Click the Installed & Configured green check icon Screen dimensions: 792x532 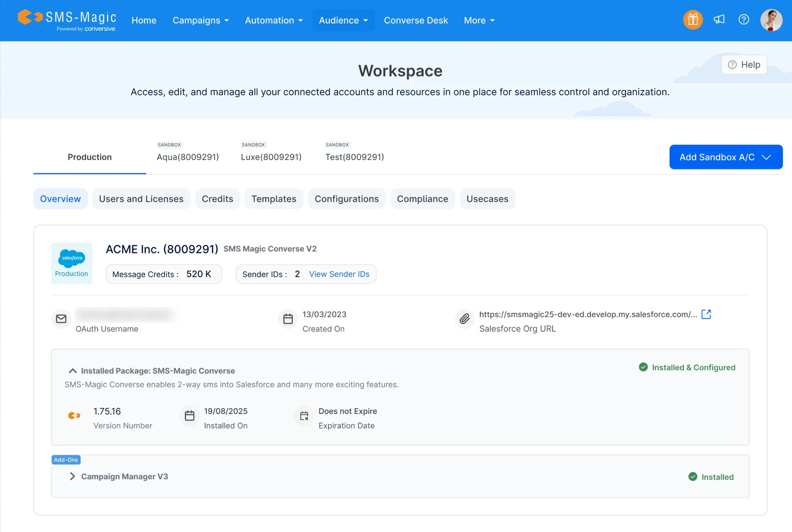point(643,367)
